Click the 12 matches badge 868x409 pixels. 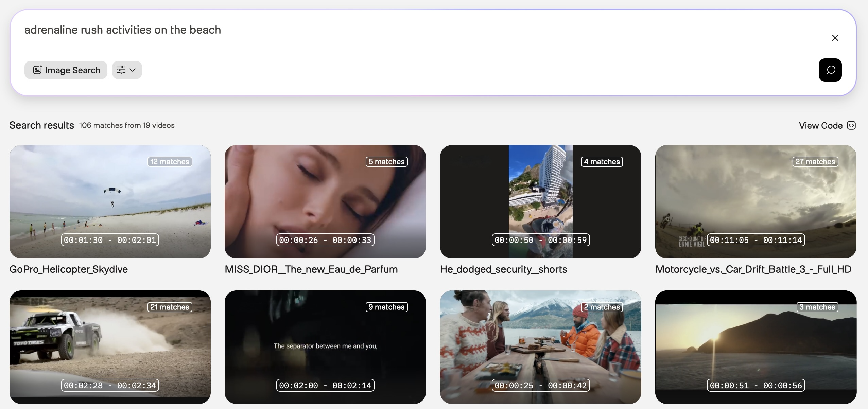point(170,162)
